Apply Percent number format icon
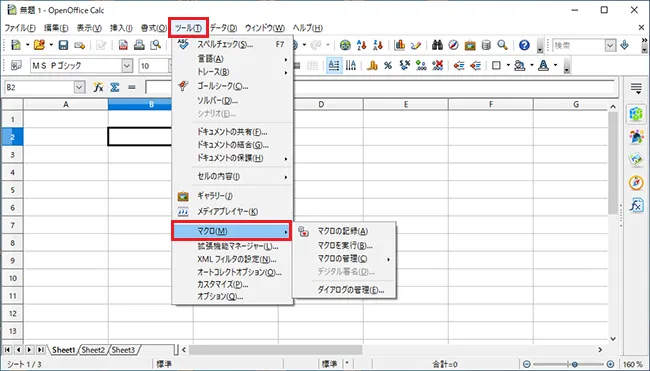The height and width of the screenshot is (371, 650). [388, 65]
